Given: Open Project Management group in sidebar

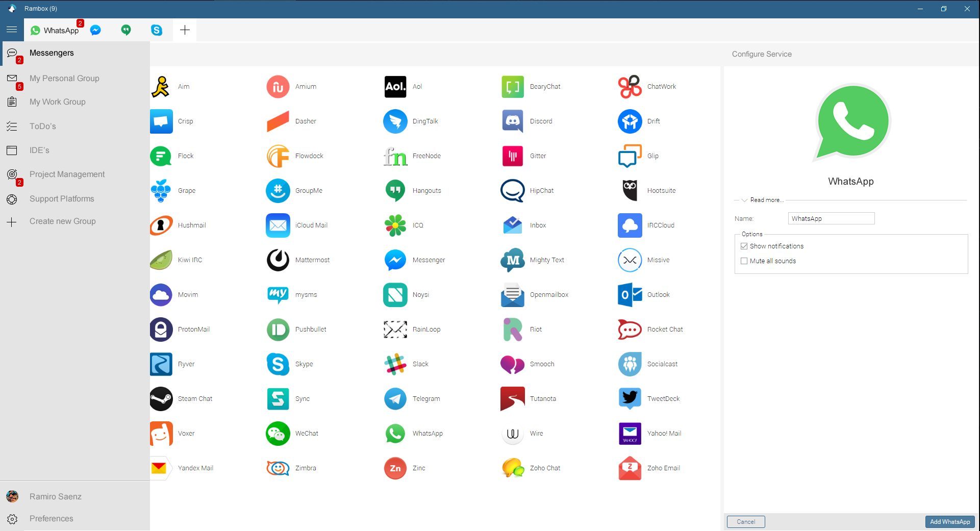Looking at the screenshot, I should pos(67,174).
